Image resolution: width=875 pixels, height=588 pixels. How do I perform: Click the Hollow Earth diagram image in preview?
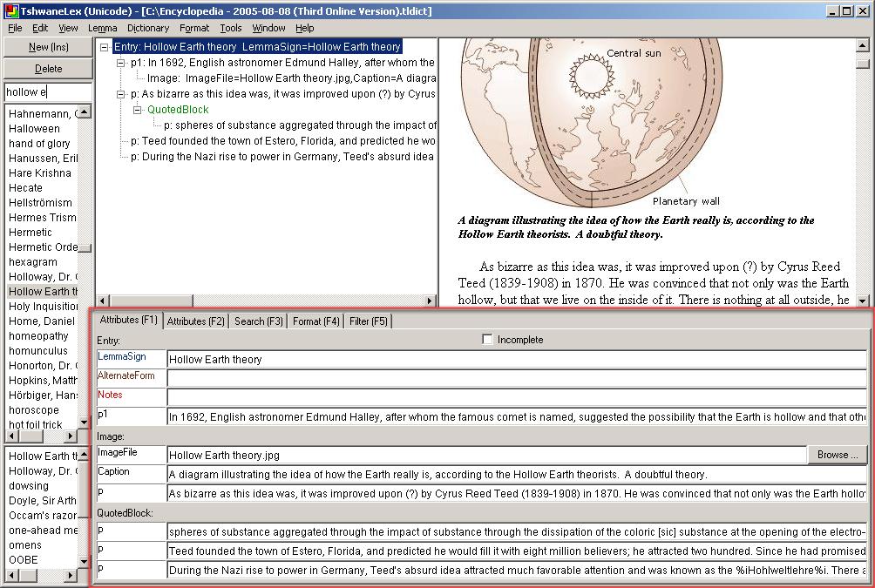(592, 123)
